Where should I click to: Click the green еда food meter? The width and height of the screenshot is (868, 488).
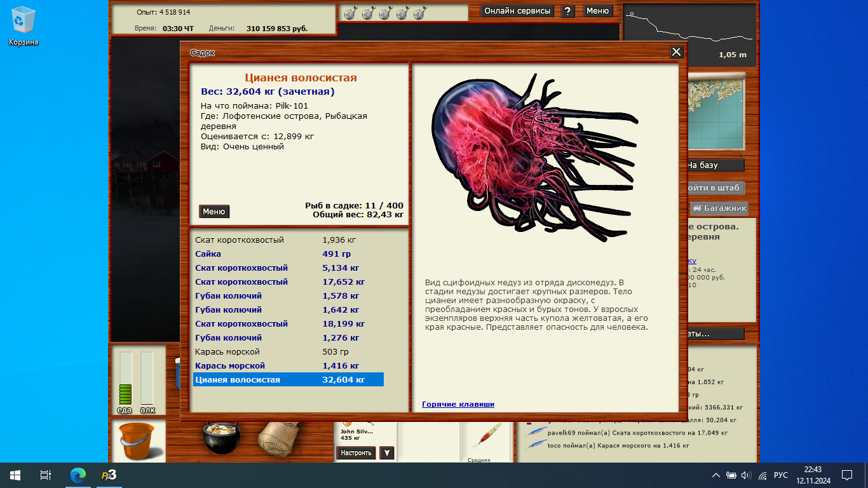pyautogui.click(x=126, y=379)
